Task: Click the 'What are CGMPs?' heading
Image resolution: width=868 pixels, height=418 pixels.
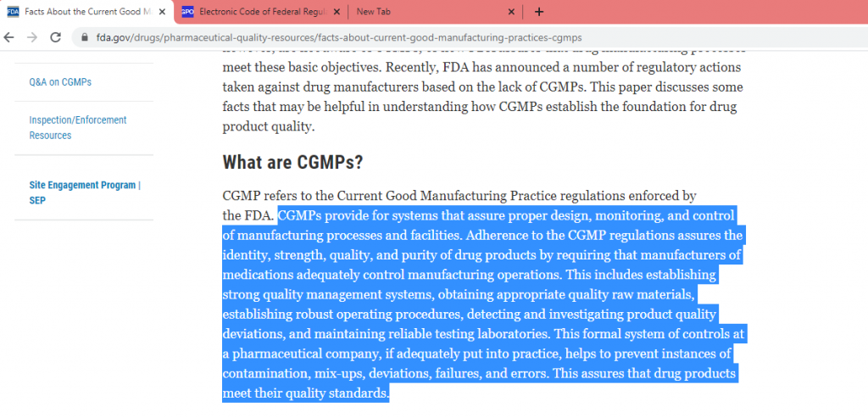Action: point(292,162)
